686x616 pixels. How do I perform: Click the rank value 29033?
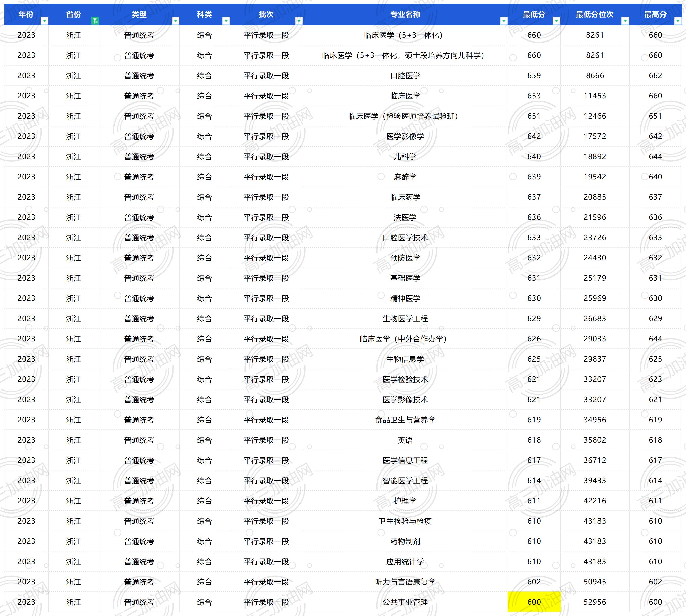(595, 339)
